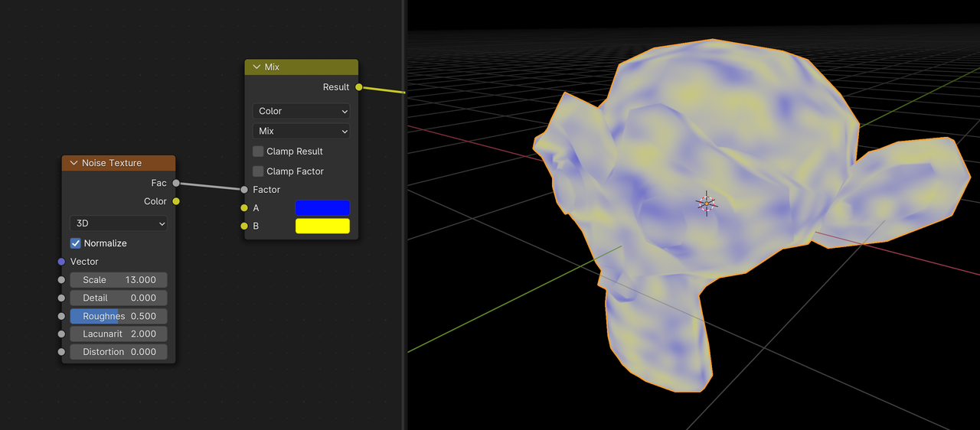Click the Factor input socket on Mix node
The height and width of the screenshot is (430, 980).
pos(244,190)
